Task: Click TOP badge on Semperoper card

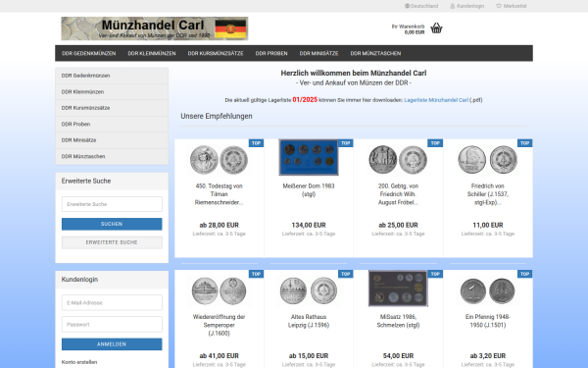Action: 256,274
